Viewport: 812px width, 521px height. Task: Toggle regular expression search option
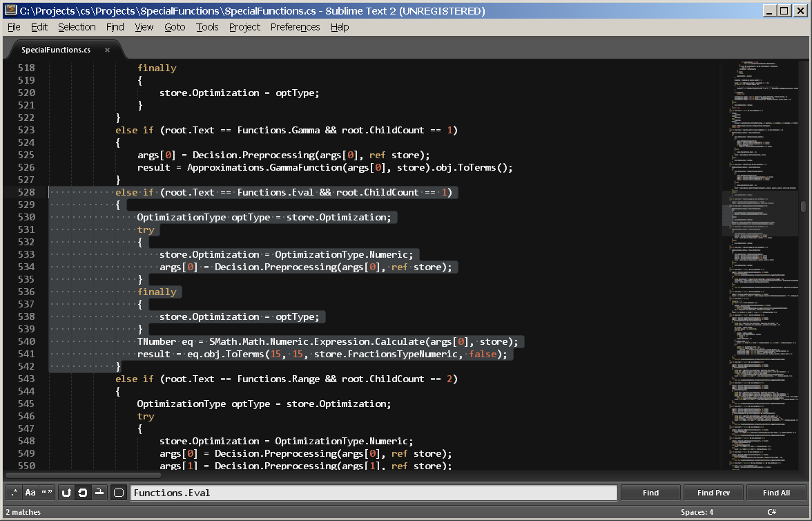(x=14, y=493)
